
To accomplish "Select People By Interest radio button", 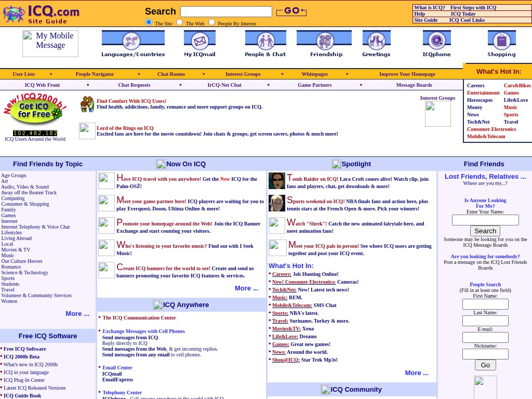I will tap(212, 22).
